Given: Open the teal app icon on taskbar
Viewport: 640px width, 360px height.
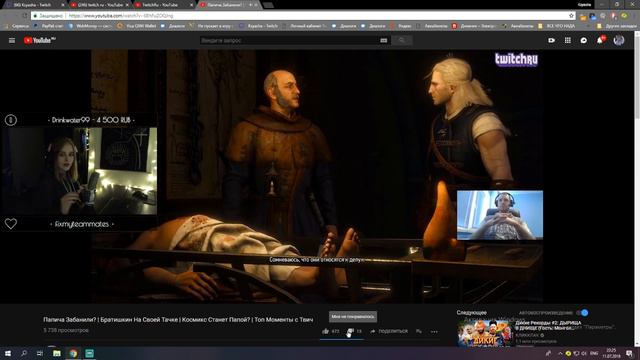Looking at the screenshot, I should point(90,353).
